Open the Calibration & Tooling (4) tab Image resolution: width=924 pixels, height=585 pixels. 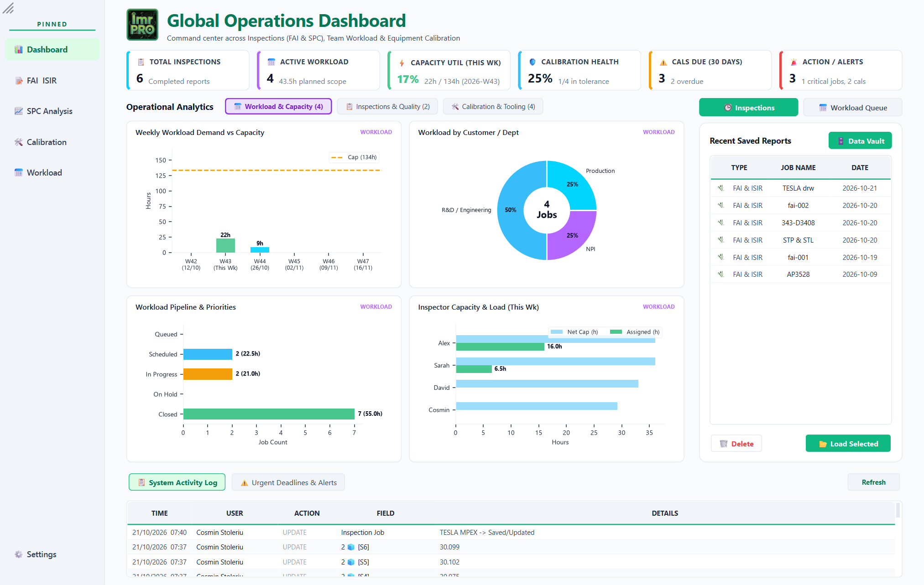click(493, 107)
